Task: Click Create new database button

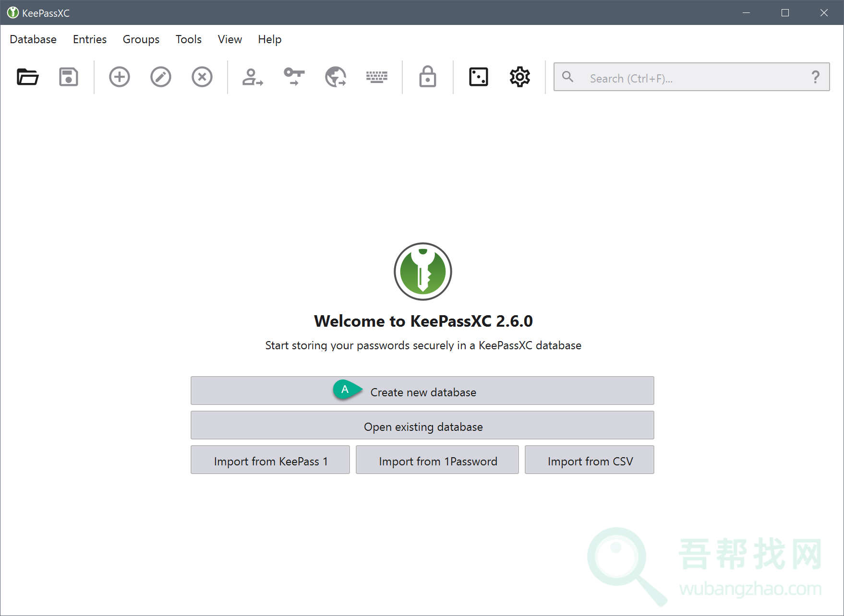Action: (422, 391)
